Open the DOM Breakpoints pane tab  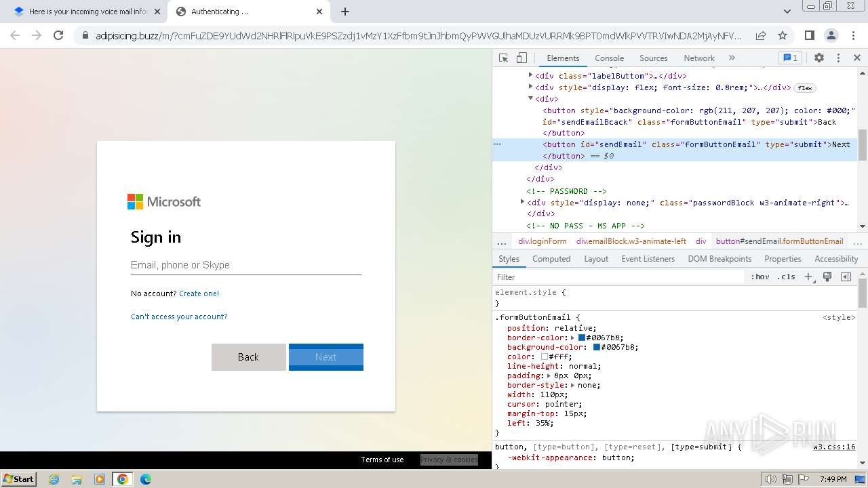pyautogui.click(x=719, y=259)
